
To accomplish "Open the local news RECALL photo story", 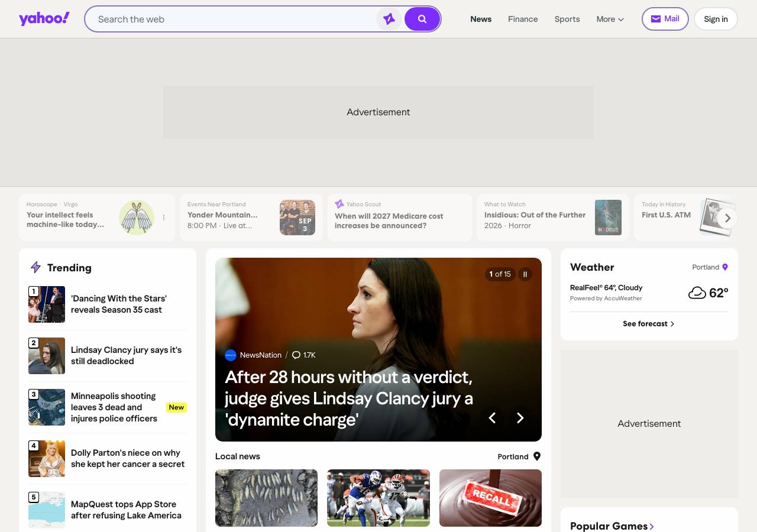I will (x=490, y=498).
